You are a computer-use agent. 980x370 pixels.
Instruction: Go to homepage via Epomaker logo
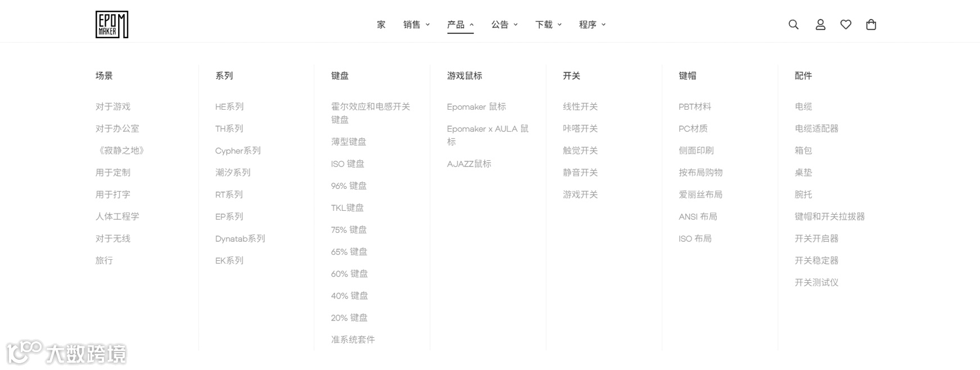(x=112, y=25)
